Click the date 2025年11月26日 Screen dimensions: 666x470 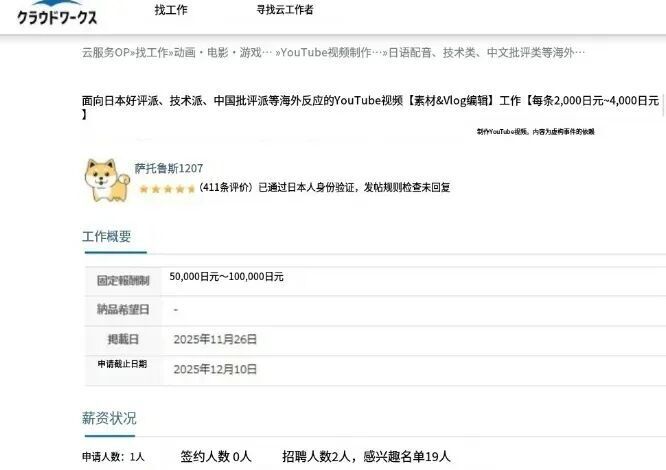[x=215, y=340]
